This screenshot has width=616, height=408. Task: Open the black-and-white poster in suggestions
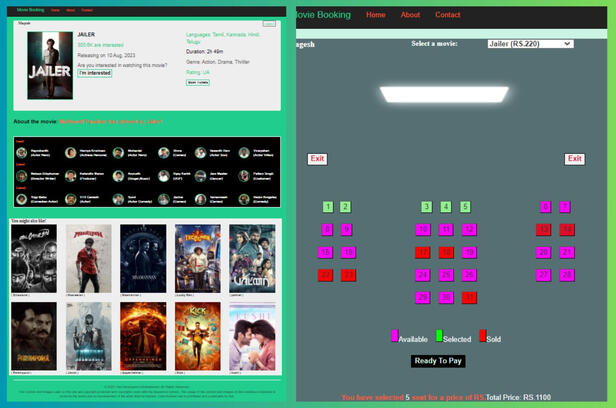(34, 258)
